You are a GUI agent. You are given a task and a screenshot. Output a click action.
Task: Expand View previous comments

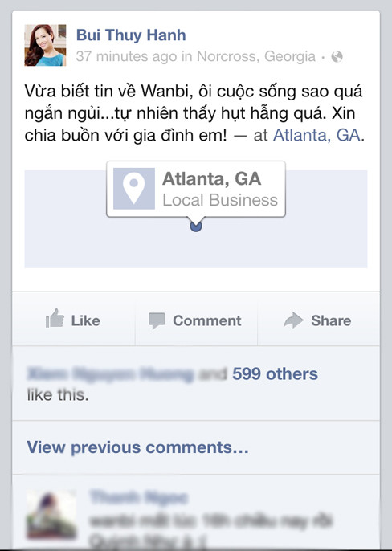click(x=138, y=447)
